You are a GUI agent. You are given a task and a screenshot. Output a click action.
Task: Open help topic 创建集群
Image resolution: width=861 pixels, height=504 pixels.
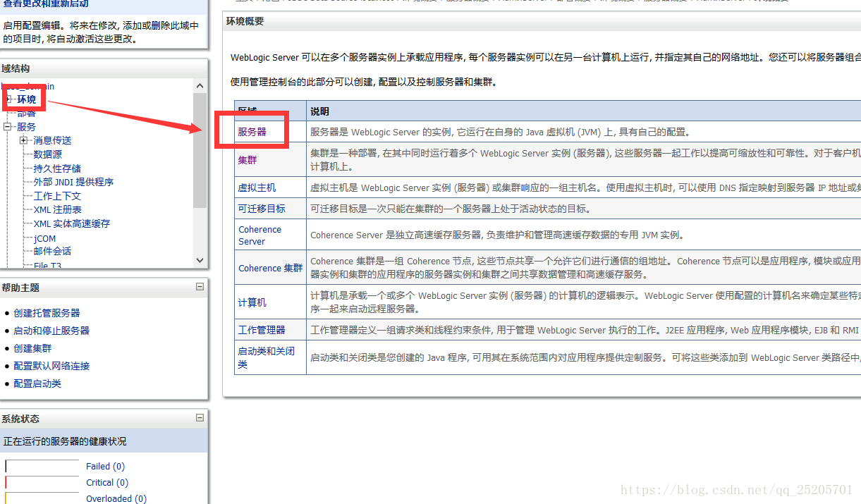point(32,348)
